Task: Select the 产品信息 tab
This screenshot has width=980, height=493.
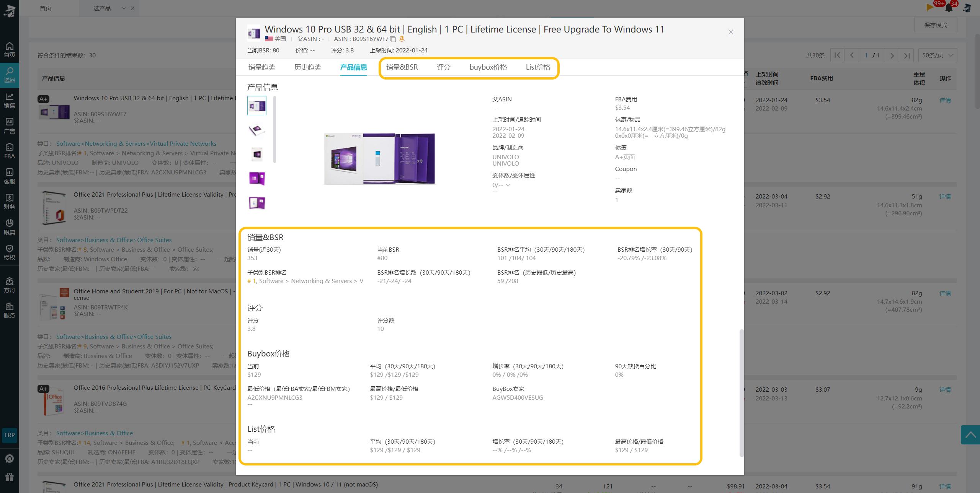Action: coord(353,67)
